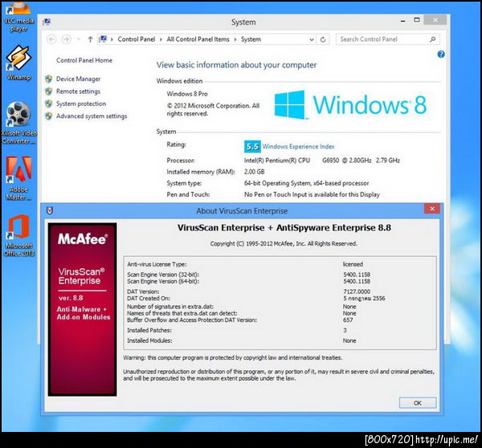Click the computer icon in the address bar
Screen dimensions: 482x448
pos(103,39)
